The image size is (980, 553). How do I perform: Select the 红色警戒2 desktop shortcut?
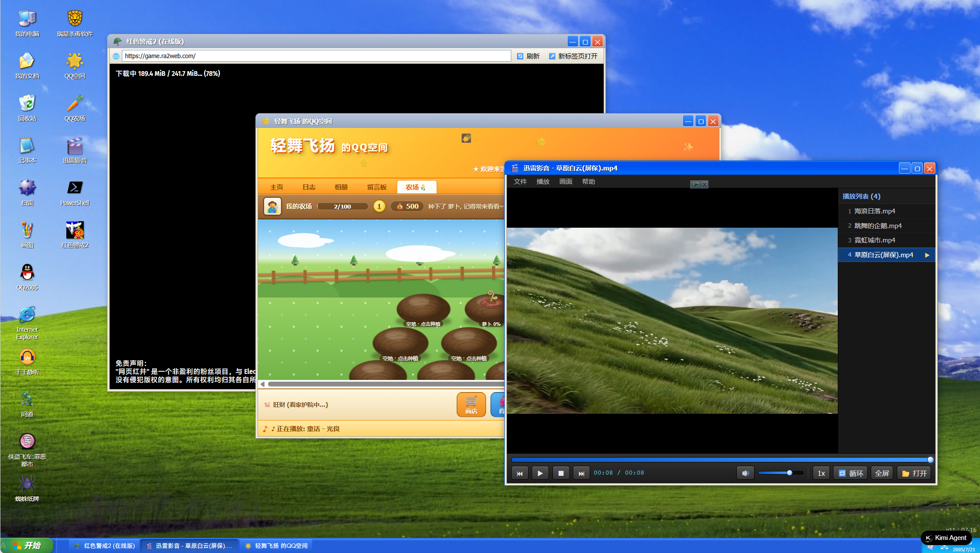[75, 235]
